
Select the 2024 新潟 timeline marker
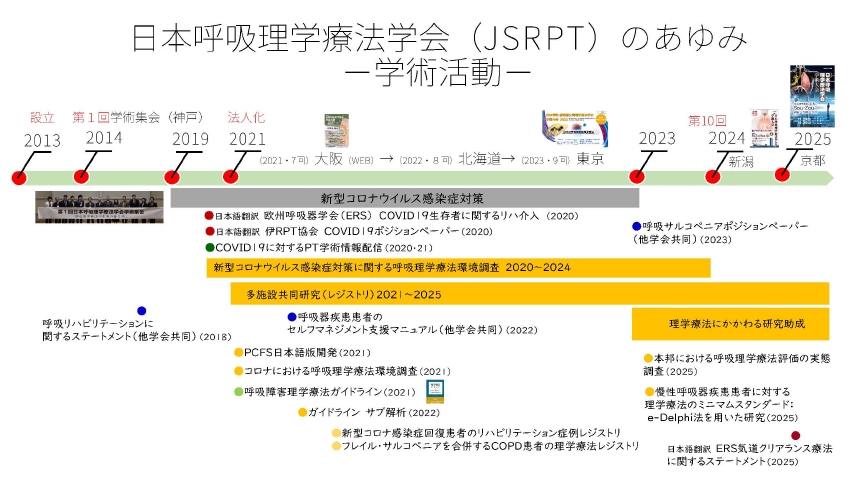point(712,177)
